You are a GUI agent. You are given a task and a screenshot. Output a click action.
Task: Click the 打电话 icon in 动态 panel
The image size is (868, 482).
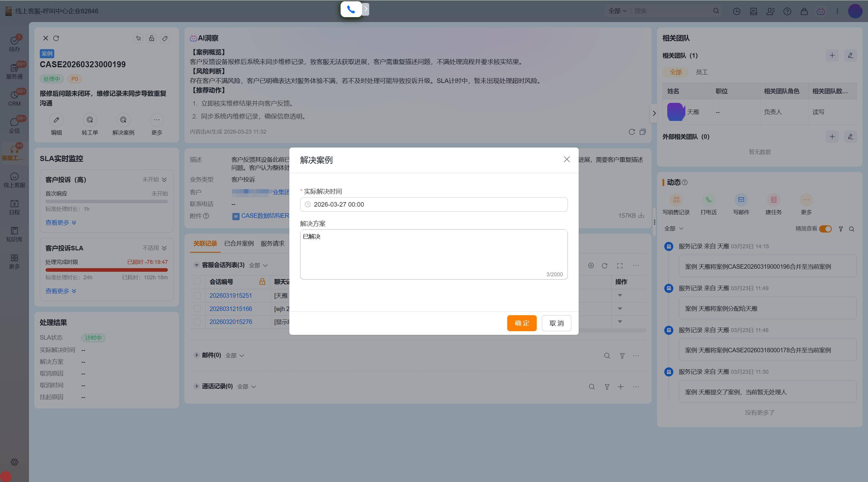point(708,200)
